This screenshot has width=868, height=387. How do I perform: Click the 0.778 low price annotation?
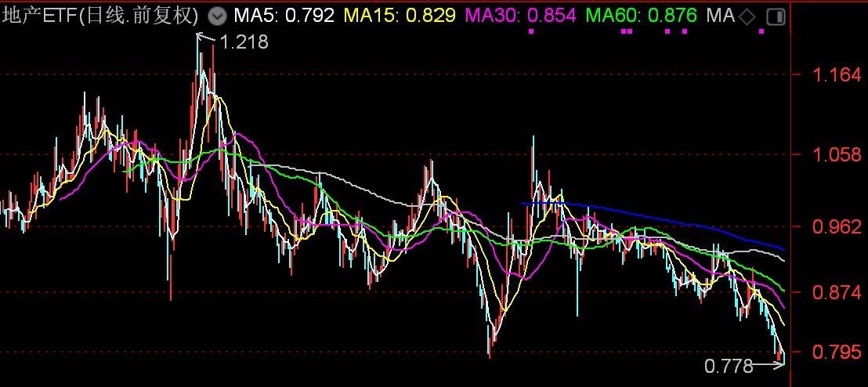(x=729, y=366)
